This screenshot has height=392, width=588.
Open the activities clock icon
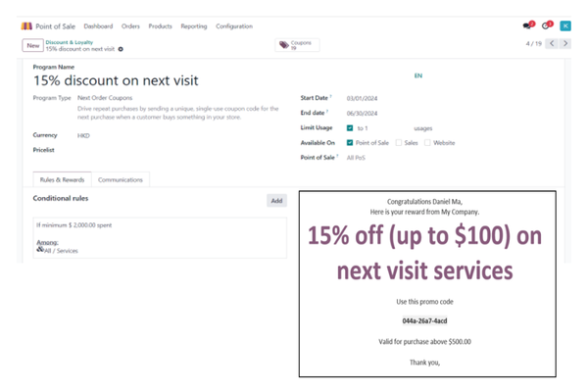tap(547, 26)
